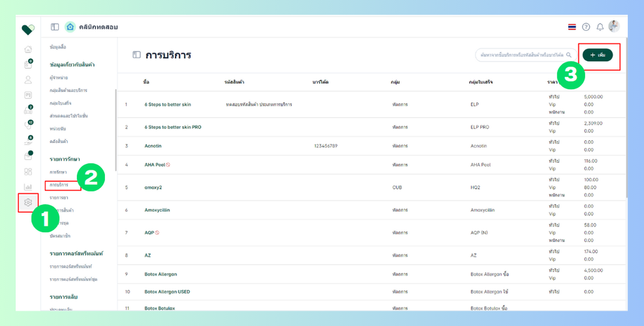Click the search field for service name or barcode
This screenshot has width=644, height=326.
tap(526, 55)
